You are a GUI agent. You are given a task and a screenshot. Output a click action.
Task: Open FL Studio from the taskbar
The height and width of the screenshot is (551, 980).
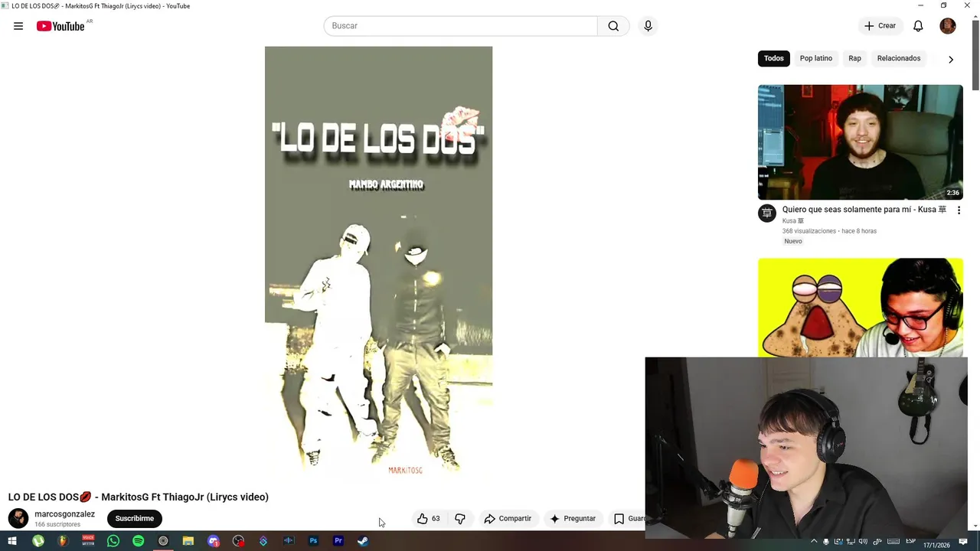pos(63,541)
